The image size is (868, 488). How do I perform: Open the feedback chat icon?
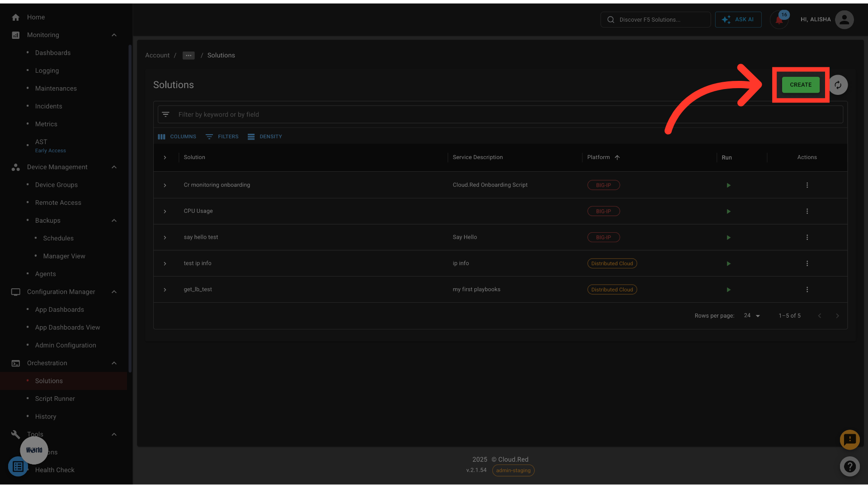849,439
